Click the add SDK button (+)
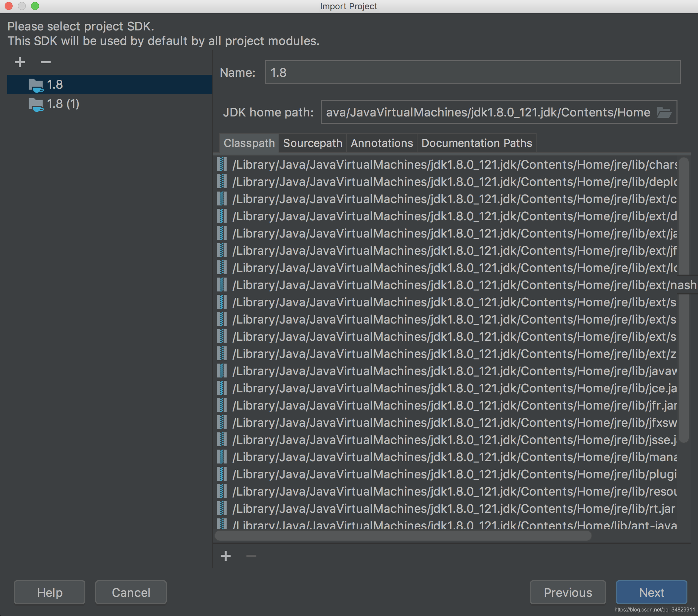The height and width of the screenshot is (616, 698). (x=17, y=62)
